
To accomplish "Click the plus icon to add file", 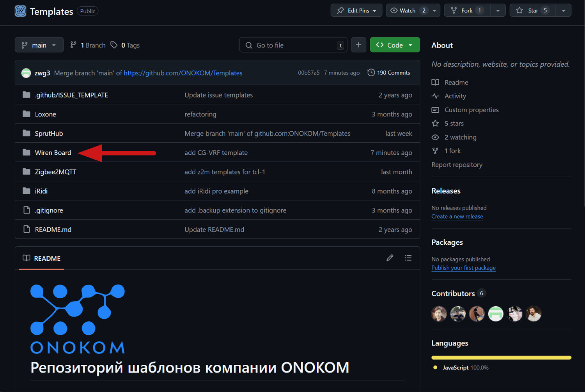I will pos(358,45).
